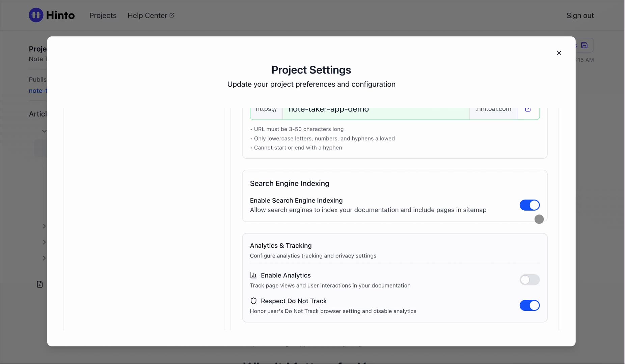Click the Sign out link
625x364 pixels.
pos(580,16)
